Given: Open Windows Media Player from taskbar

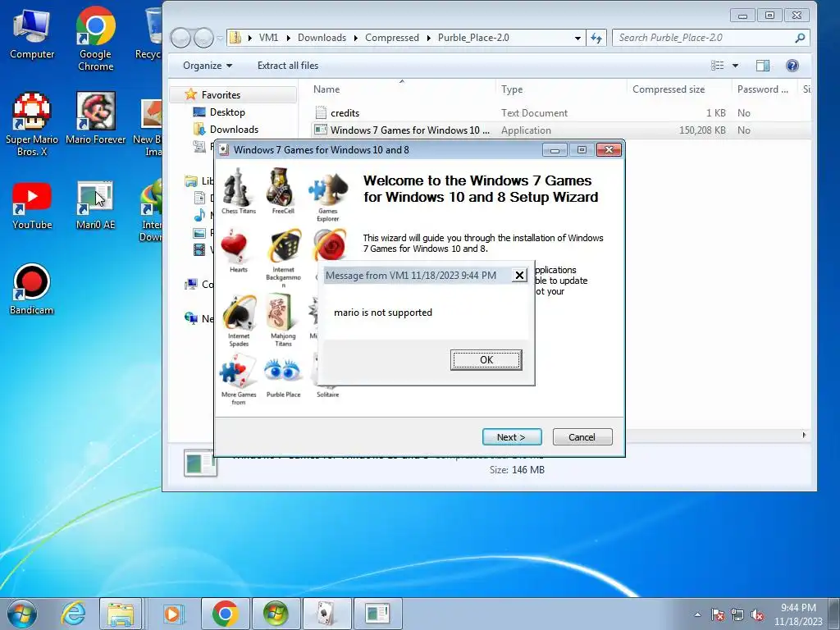Looking at the screenshot, I should coord(172,614).
